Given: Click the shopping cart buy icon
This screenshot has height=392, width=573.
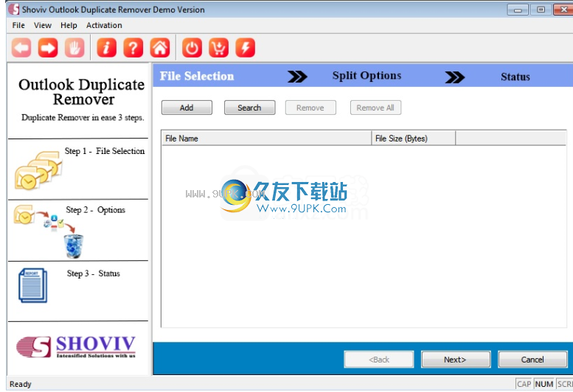Looking at the screenshot, I should pos(218,48).
